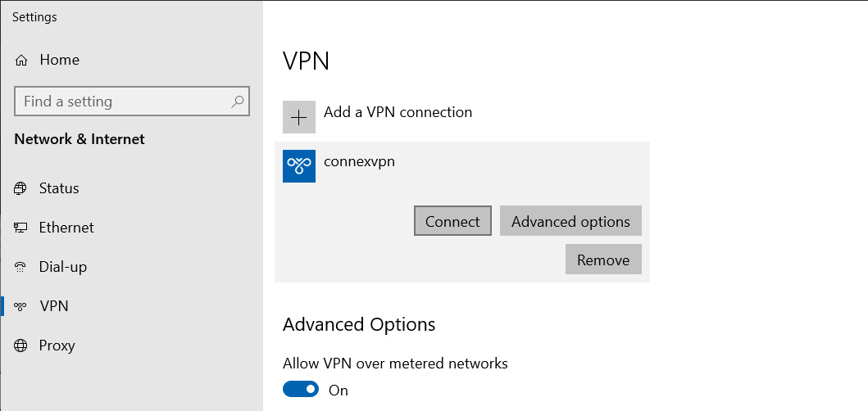Screen dimensions: 868x411
Task: Select the connexvpn connection entry name
Action: point(359,161)
